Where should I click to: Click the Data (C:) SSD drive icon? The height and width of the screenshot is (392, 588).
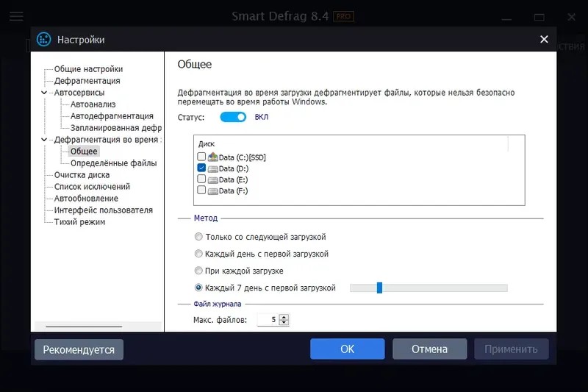click(213, 157)
